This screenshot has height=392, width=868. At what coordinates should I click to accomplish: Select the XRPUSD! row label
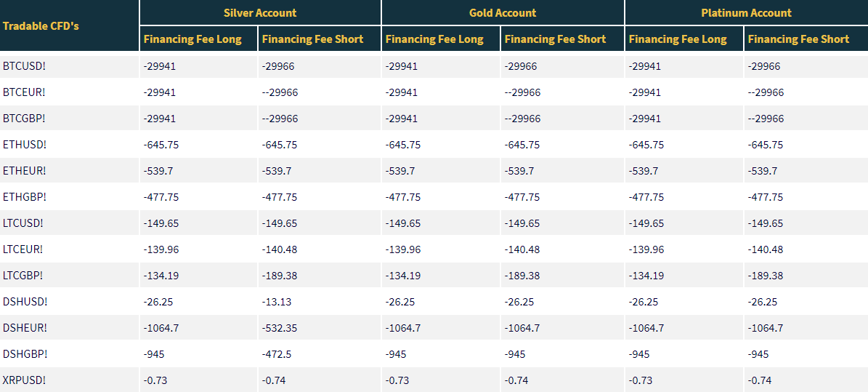[25, 380]
